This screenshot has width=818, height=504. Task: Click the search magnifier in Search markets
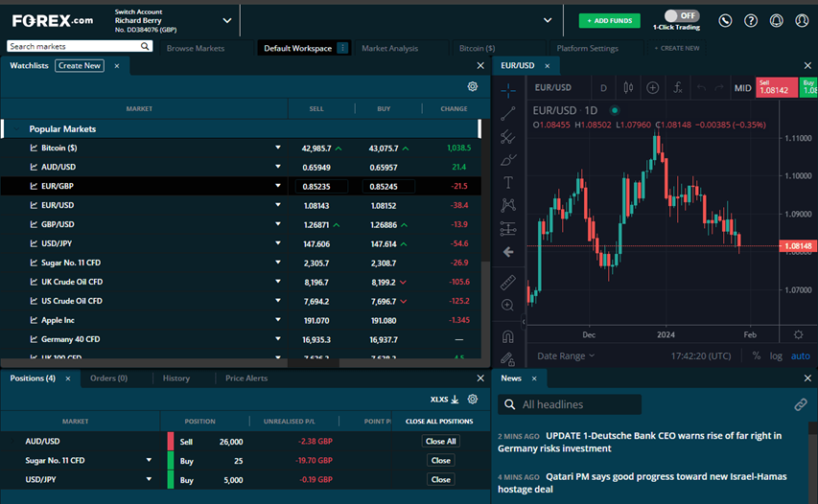(x=145, y=46)
